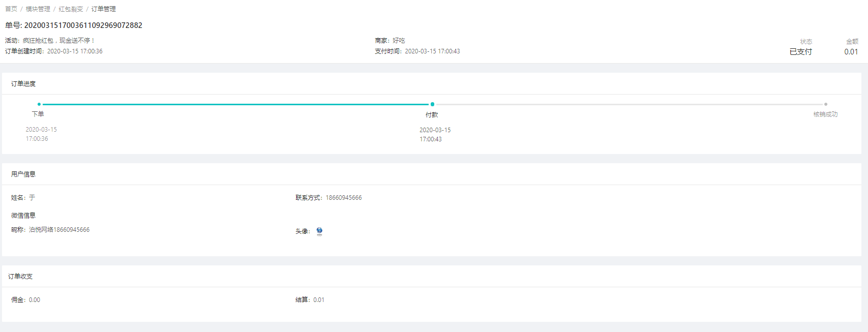Screen dimensions: 868x332
Task: Click the 已支付 status text
Action: tap(801, 52)
